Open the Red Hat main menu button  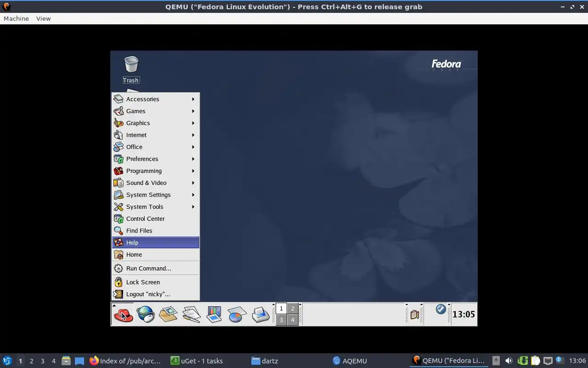[123, 315]
